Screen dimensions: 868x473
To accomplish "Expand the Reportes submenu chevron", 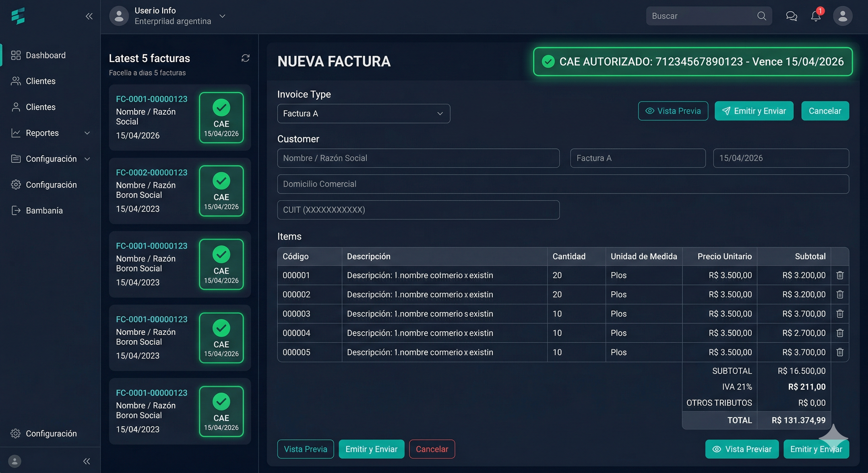I will (x=87, y=133).
